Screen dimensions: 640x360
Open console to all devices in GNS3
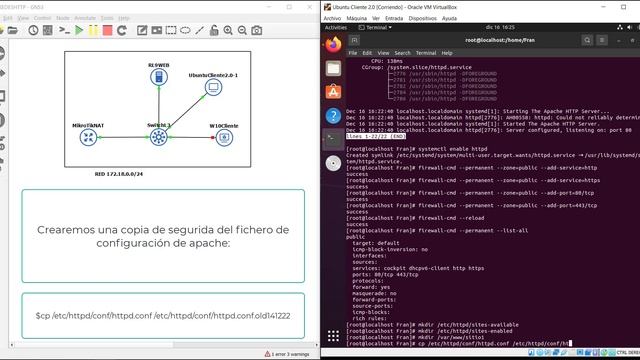pyautogui.click(x=64, y=30)
